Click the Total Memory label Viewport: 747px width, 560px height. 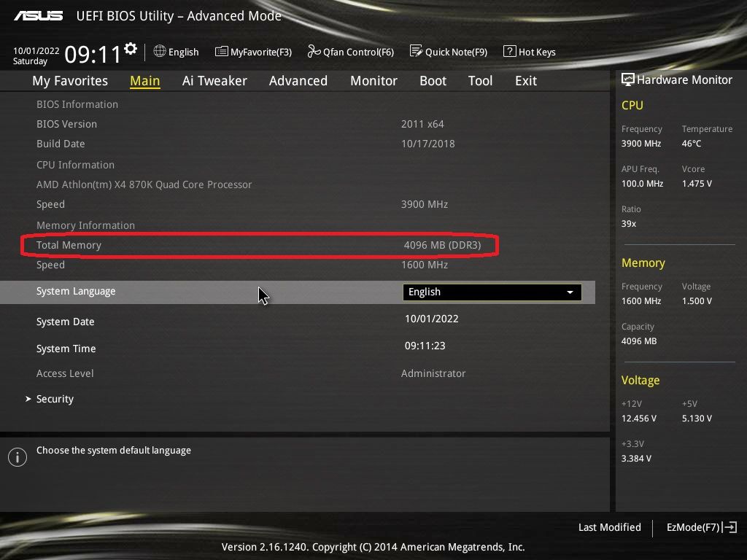[x=69, y=245]
